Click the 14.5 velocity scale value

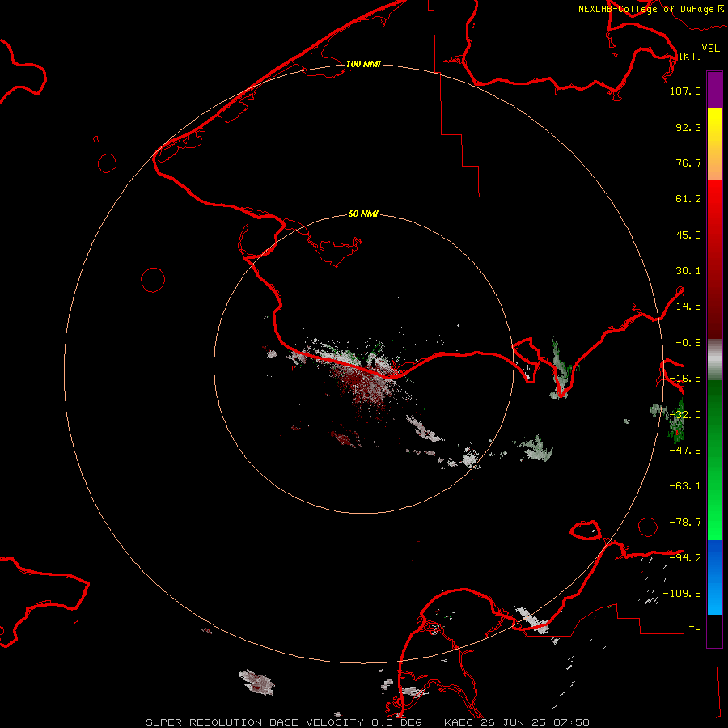pos(688,307)
